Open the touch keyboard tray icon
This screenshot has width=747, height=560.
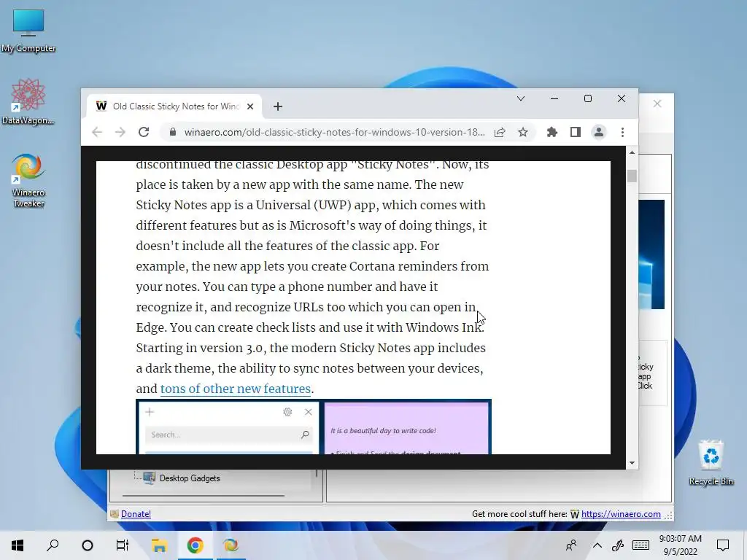click(640, 545)
